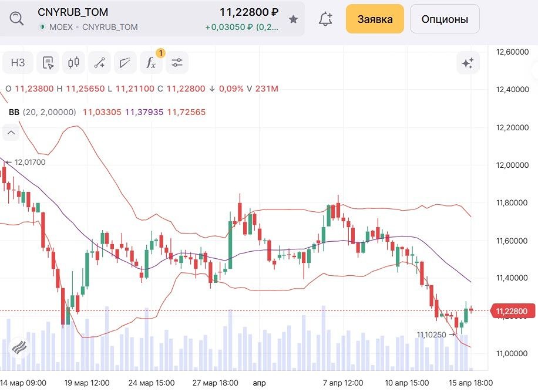Click the MOEX • CNYRUB_TOM subtitle
The height and width of the screenshot is (392, 538).
(x=93, y=27)
